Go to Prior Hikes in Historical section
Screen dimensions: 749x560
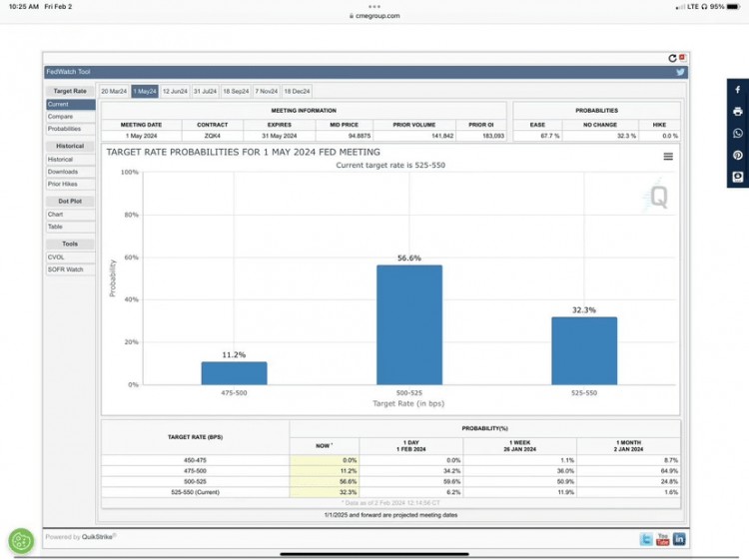pyautogui.click(x=63, y=184)
